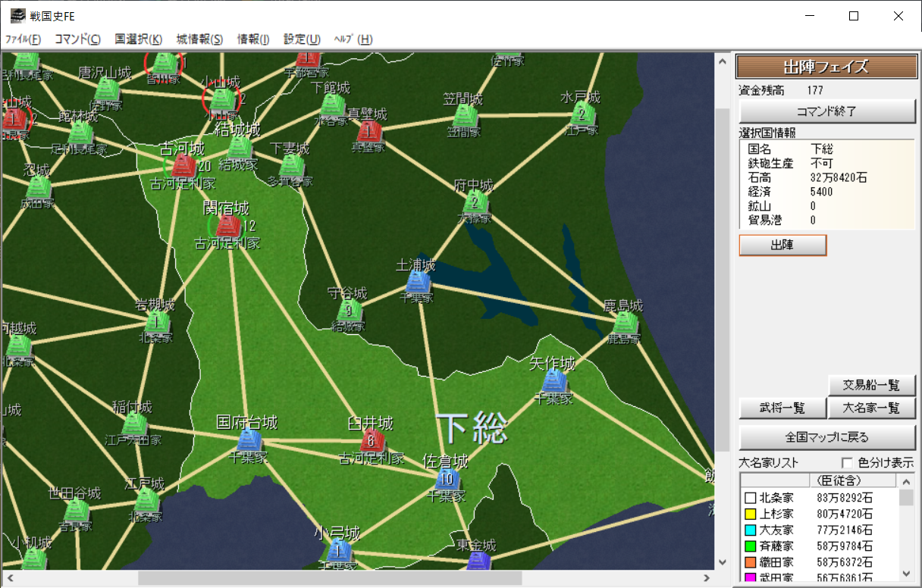
Task: Open the 武将一覧 list
Action: (x=782, y=408)
